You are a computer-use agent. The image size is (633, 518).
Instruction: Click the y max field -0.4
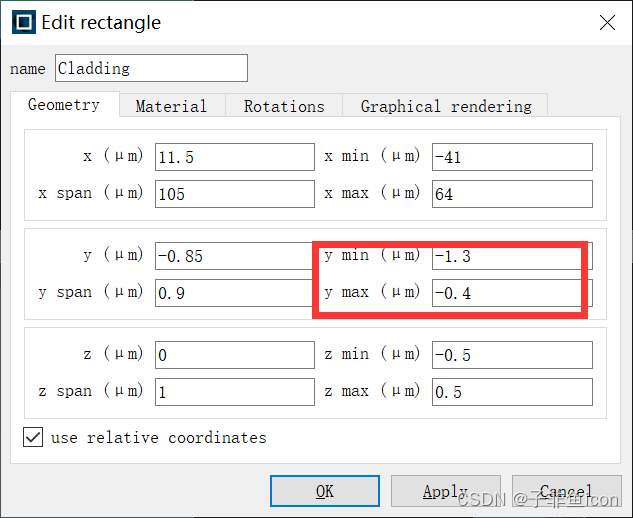pyautogui.click(x=512, y=293)
